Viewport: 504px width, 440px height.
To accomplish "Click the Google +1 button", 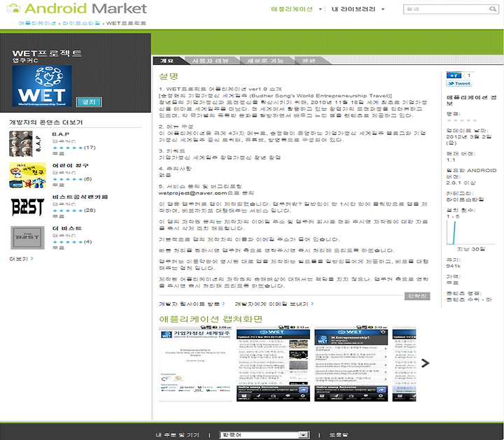I will (x=454, y=76).
